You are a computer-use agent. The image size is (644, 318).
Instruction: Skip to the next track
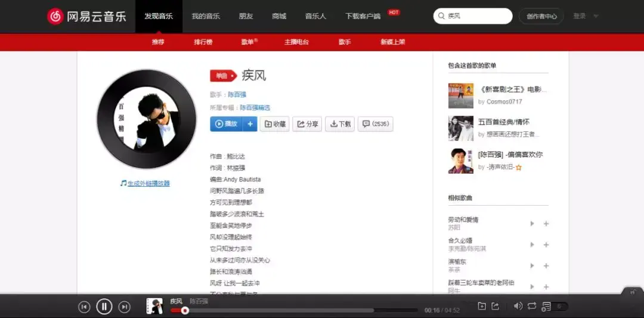[x=125, y=307]
